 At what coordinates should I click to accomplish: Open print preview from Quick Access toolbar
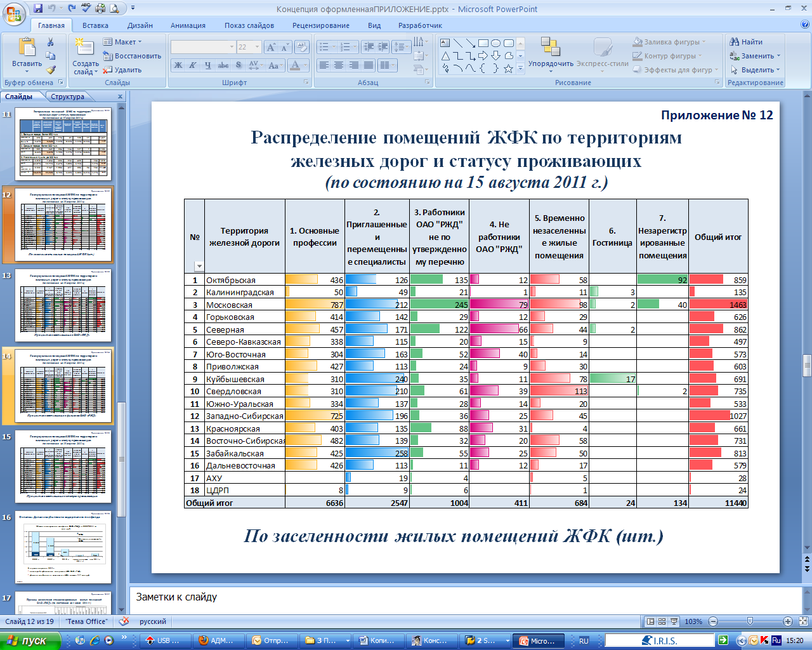pos(115,9)
